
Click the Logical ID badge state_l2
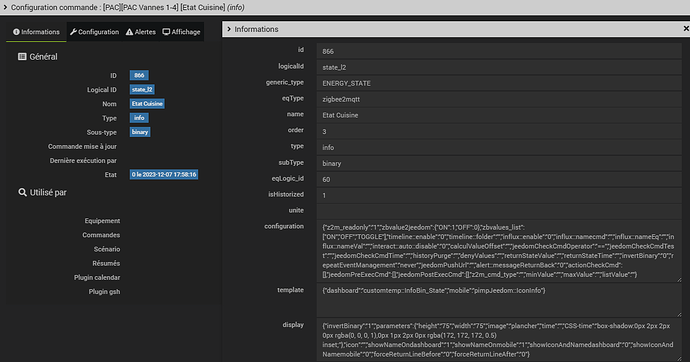pyautogui.click(x=142, y=89)
